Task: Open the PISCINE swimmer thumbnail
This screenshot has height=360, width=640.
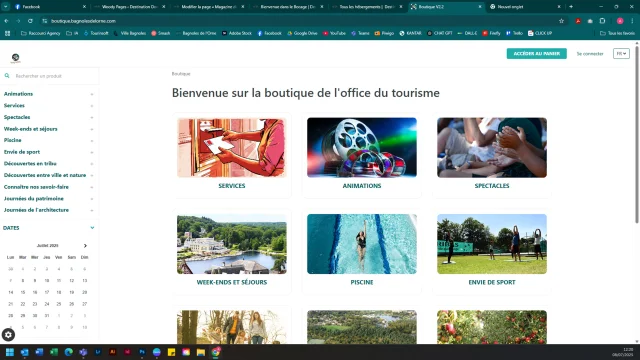Action: 362,244
